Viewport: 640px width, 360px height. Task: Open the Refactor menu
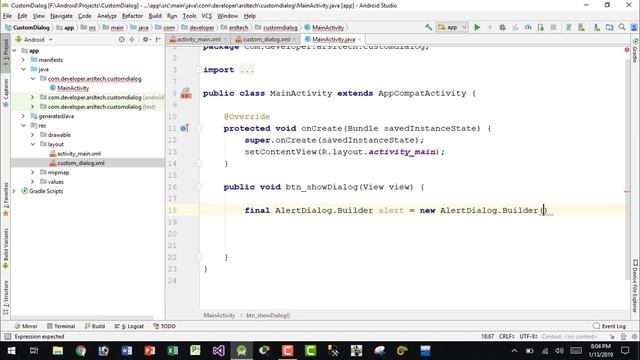[x=132, y=16]
